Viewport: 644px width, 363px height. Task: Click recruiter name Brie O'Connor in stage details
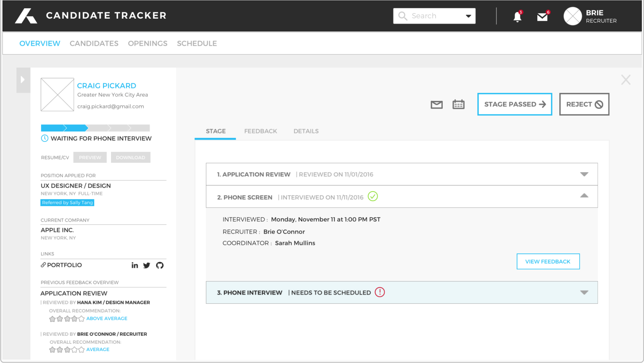tap(284, 232)
